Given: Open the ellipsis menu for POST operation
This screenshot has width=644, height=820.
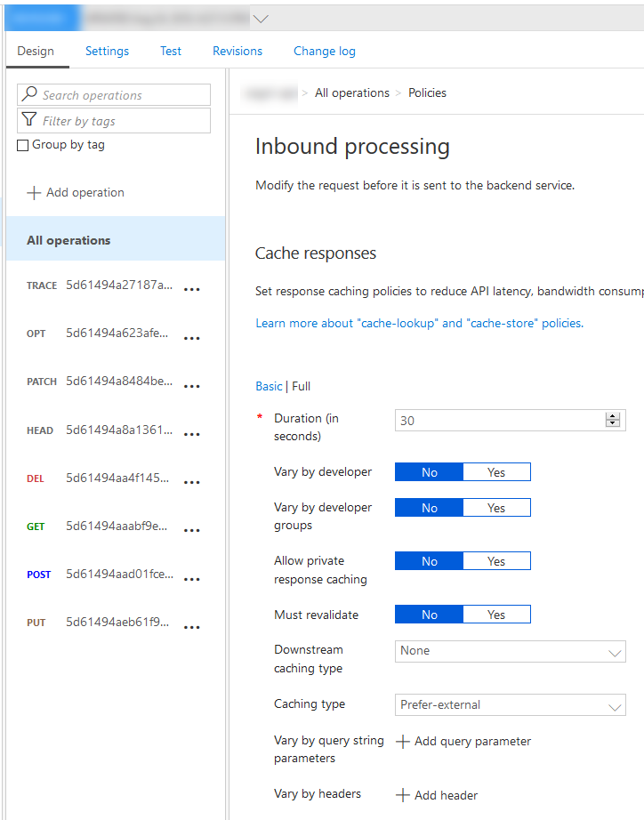Looking at the screenshot, I should [x=191, y=579].
